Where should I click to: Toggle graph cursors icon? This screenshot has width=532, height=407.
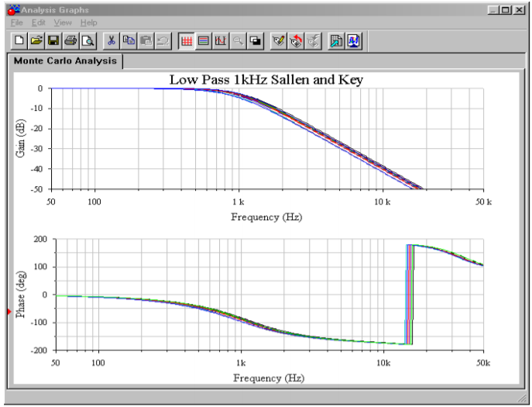[221, 41]
